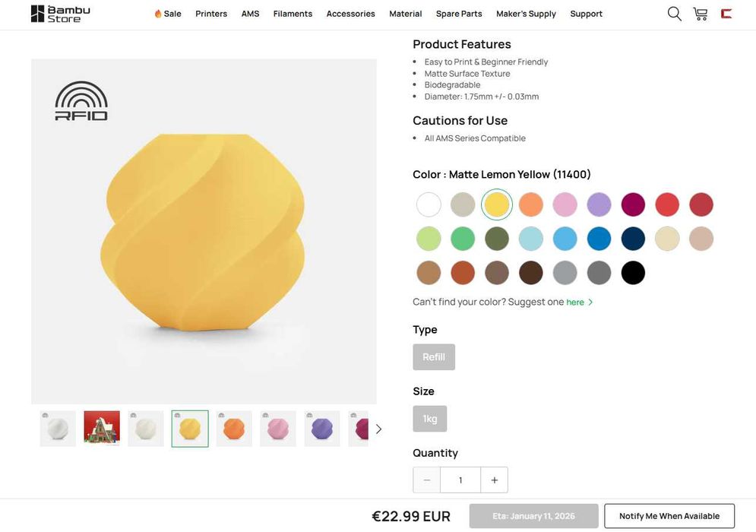This screenshot has height=532, width=756.
Task: Select the 1kg size option
Action: tap(430, 419)
